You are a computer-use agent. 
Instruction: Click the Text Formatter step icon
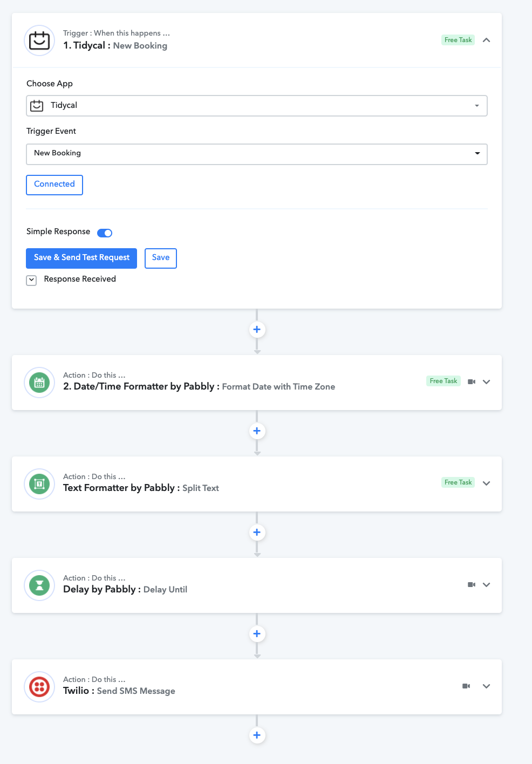39,484
